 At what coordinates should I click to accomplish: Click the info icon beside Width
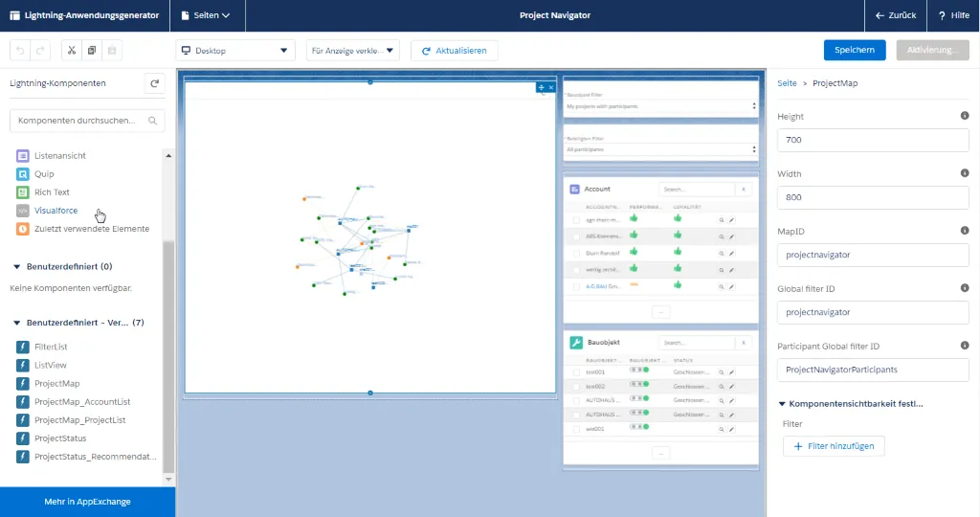(x=965, y=173)
